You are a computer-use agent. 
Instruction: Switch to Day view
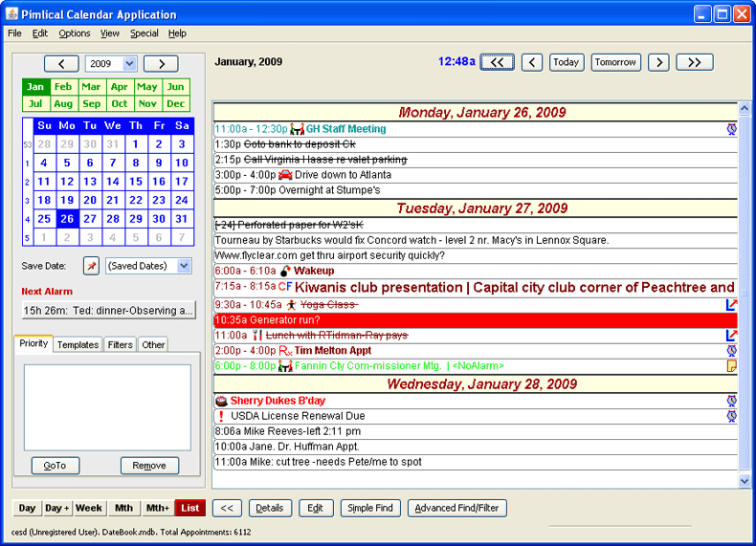[27, 508]
